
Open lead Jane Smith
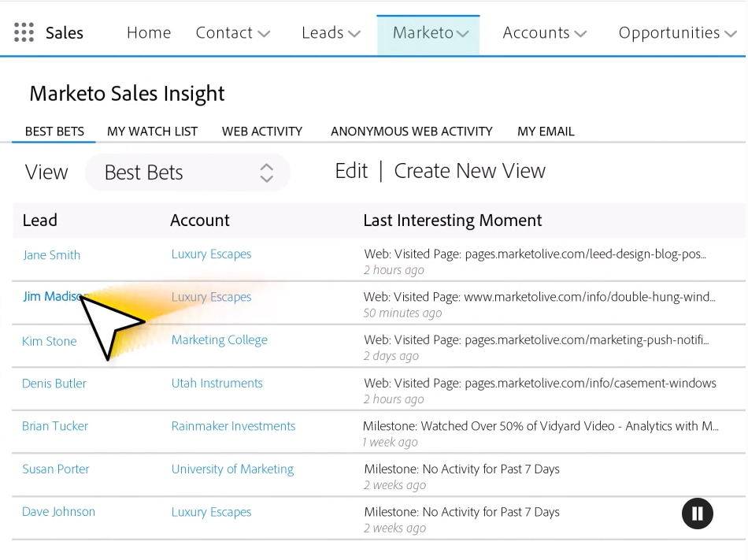[x=51, y=254]
